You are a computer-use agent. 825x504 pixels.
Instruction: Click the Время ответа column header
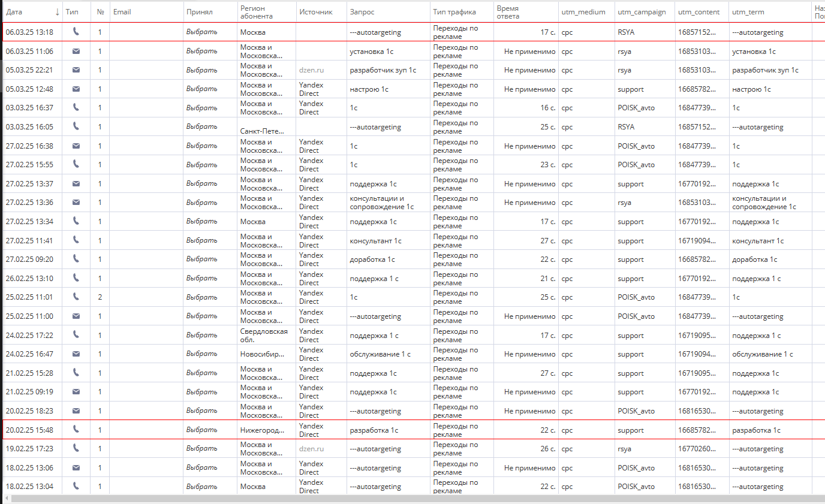click(x=508, y=12)
